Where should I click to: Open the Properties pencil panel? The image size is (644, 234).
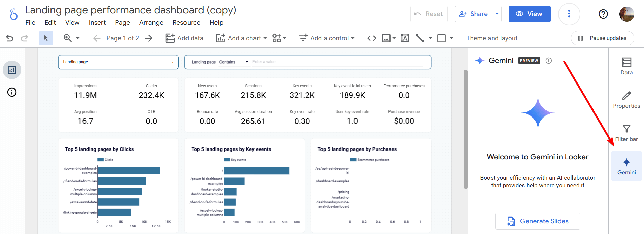point(626,100)
